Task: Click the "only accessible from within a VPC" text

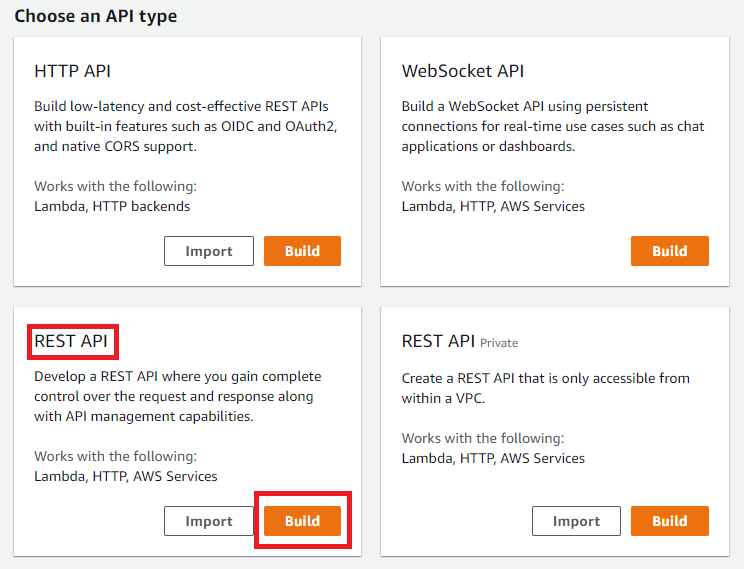Action: [545, 387]
